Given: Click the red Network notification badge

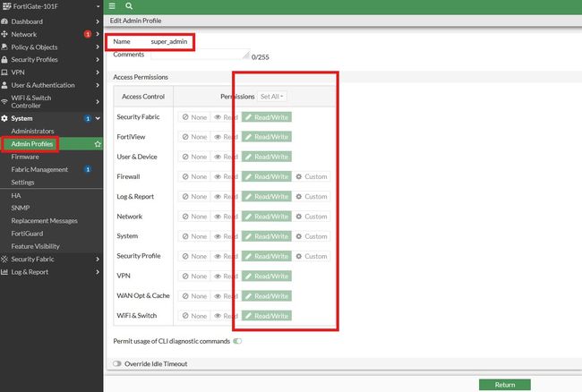Looking at the screenshot, I should (88, 34).
